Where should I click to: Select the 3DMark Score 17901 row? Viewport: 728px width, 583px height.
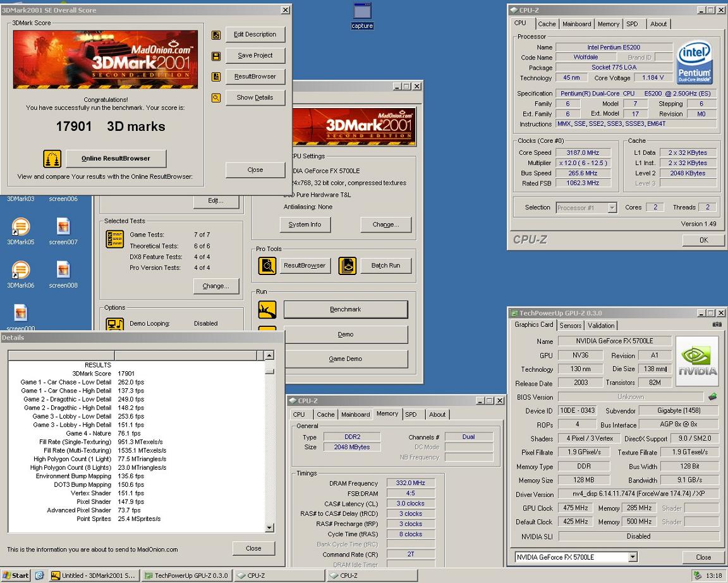point(136,374)
